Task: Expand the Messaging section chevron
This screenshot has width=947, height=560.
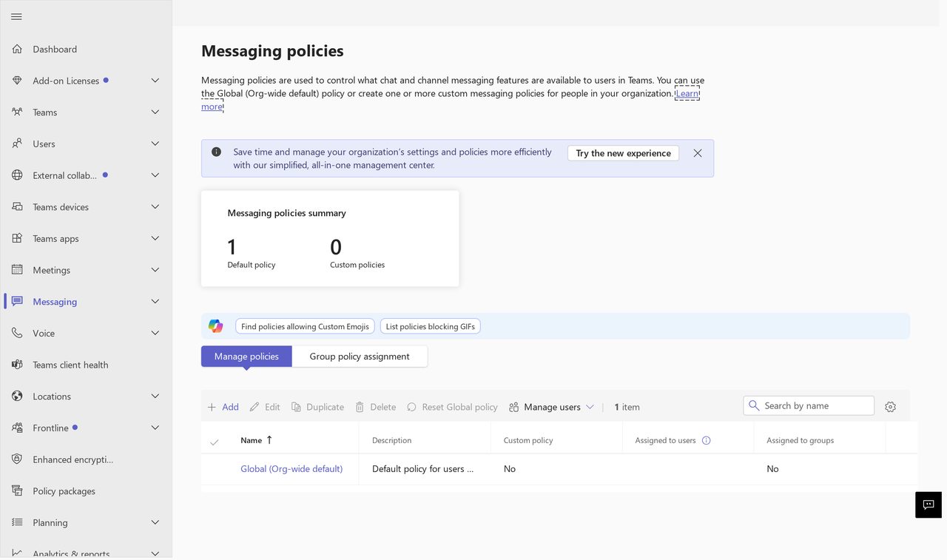Action: click(155, 301)
